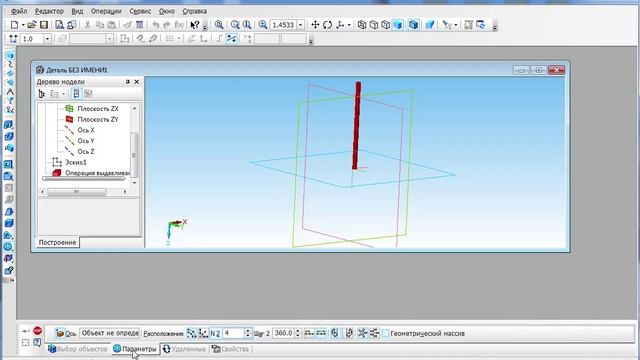Click the context help arrow-question icon
The image size is (640, 360).
pyautogui.click(x=195, y=25)
